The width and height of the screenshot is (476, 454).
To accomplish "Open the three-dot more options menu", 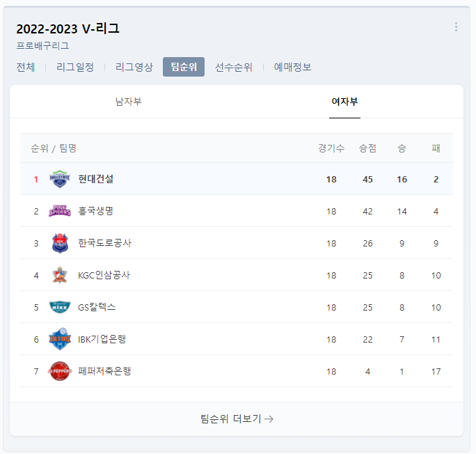I will [456, 26].
